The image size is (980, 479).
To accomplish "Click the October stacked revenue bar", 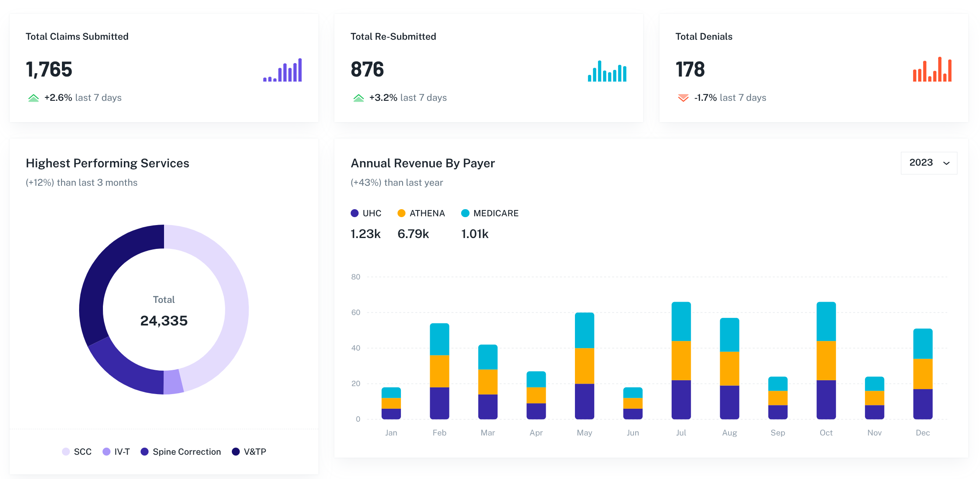I will click(826, 361).
